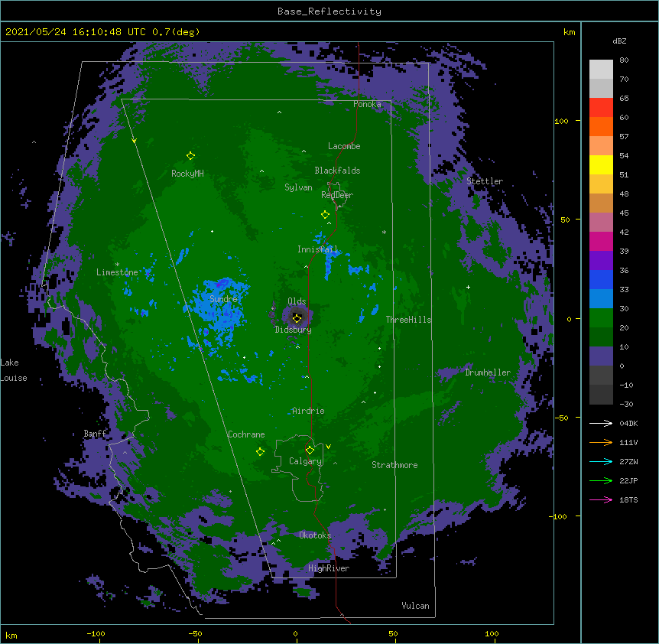Click the Base_Reflectivity title
659x644 pixels.
tap(329, 11)
